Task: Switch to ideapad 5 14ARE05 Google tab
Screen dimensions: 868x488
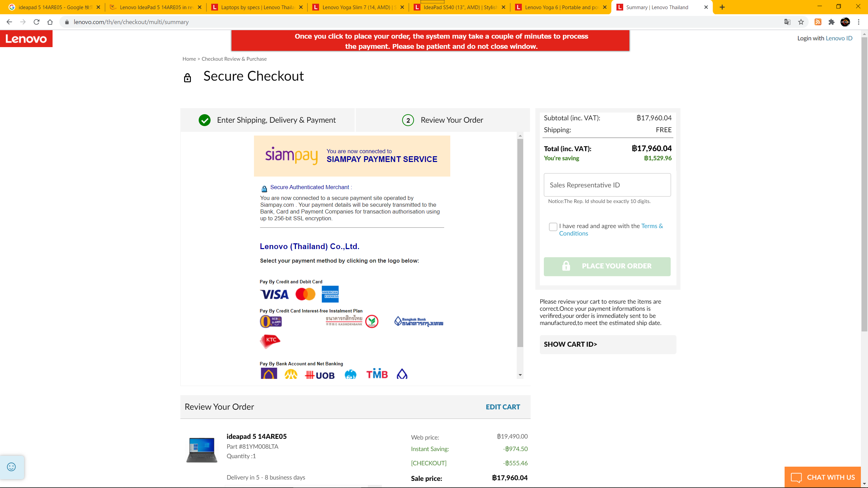Action: point(54,7)
